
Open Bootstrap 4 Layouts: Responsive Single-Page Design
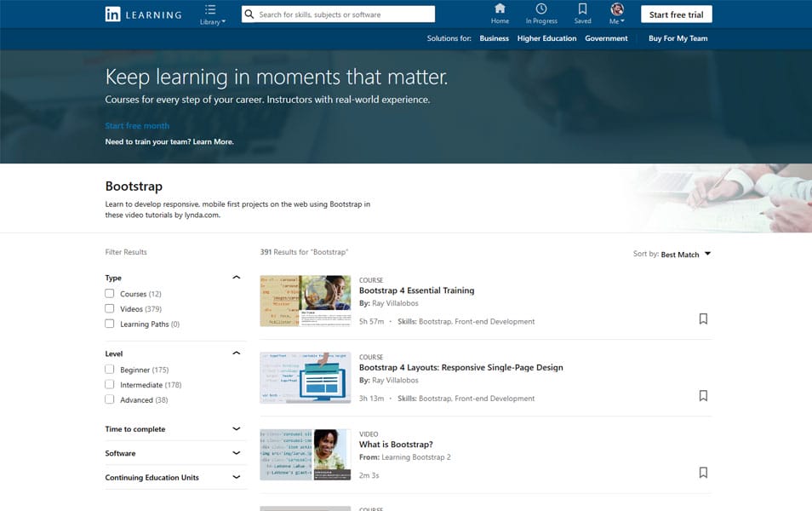click(460, 367)
